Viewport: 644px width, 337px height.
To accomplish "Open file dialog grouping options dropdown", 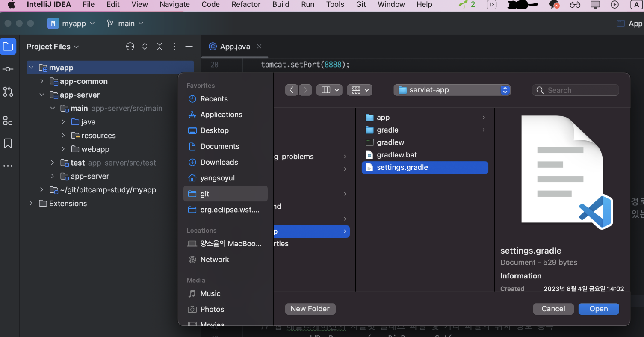I will [x=360, y=90].
